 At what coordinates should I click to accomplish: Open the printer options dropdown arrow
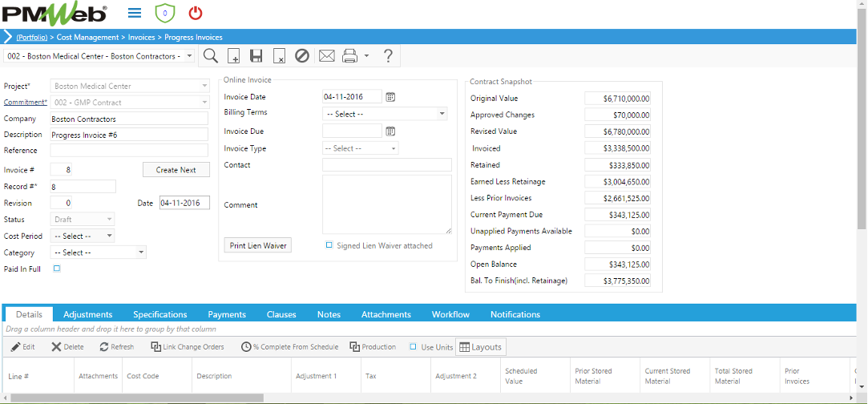(366, 56)
